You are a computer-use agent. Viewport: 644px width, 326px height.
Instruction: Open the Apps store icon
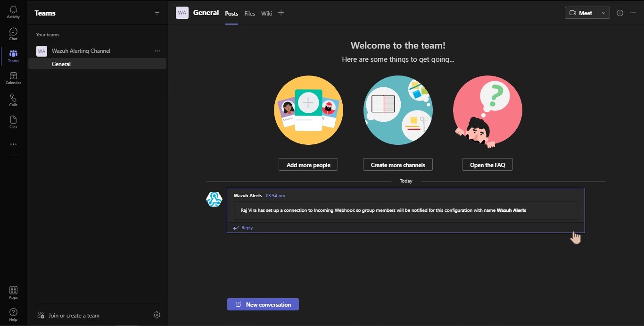[x=13, y=293]
